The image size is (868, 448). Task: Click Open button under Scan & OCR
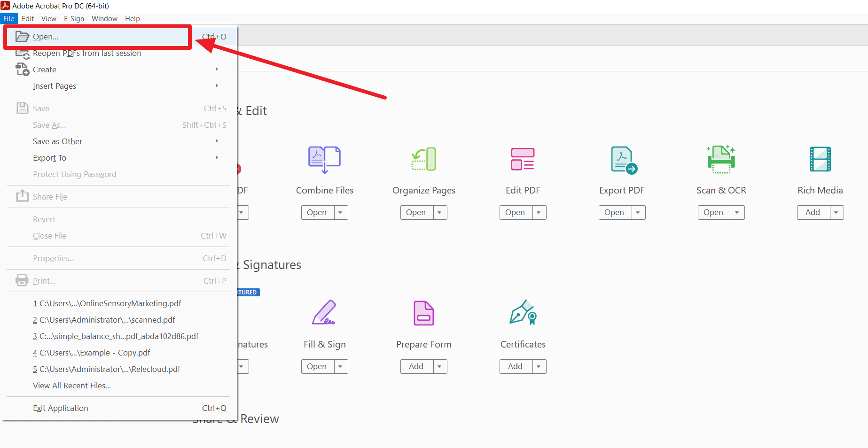714,212
